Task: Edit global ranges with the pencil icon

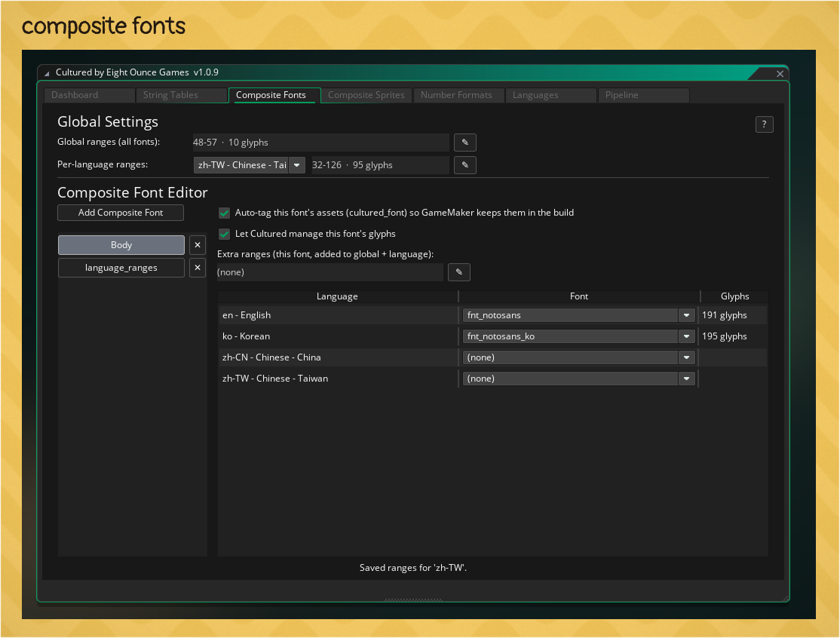Action: 465,143
